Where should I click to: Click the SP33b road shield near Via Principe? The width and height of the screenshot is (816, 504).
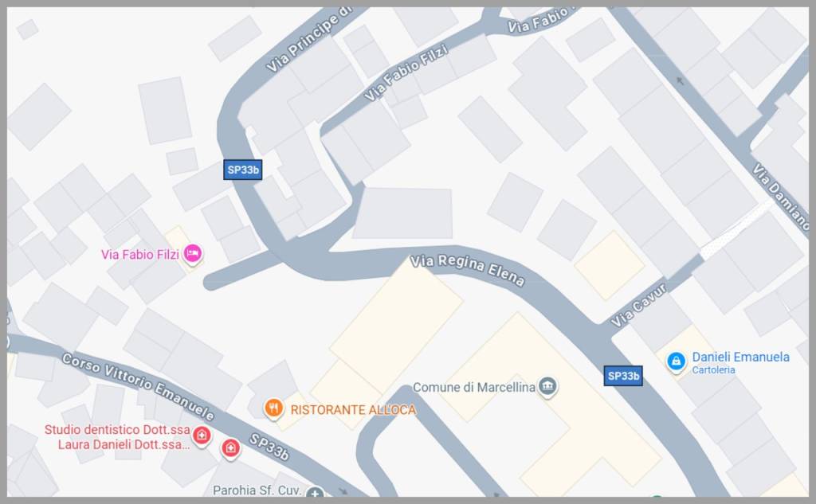(242, 170)
